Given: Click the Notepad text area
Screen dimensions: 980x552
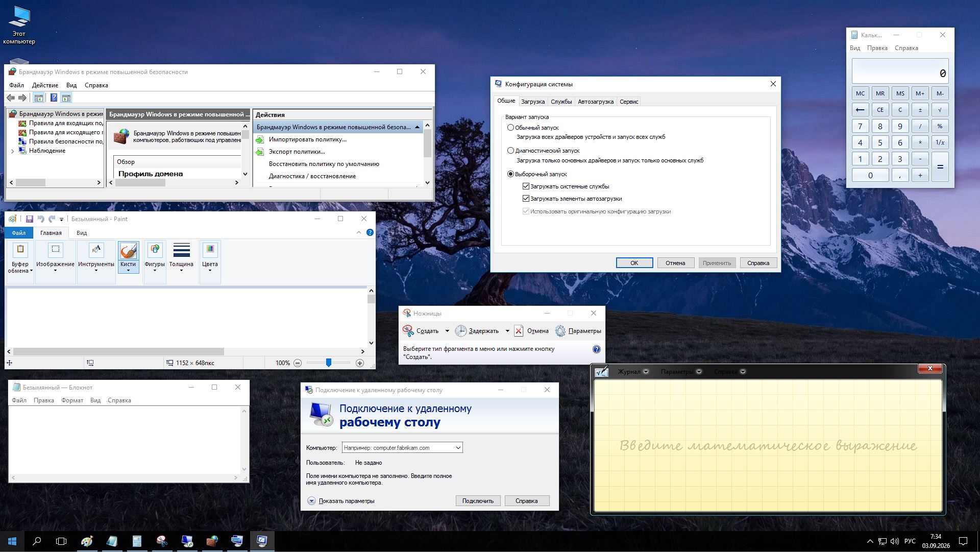Looking at the screenshot, I should coord(125,440).
